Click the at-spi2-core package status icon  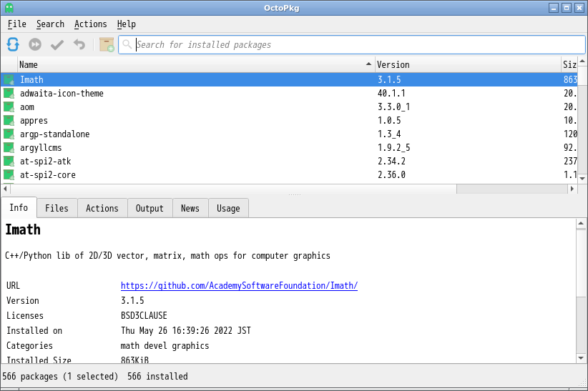pyautogui.click(x=9, y=174)
